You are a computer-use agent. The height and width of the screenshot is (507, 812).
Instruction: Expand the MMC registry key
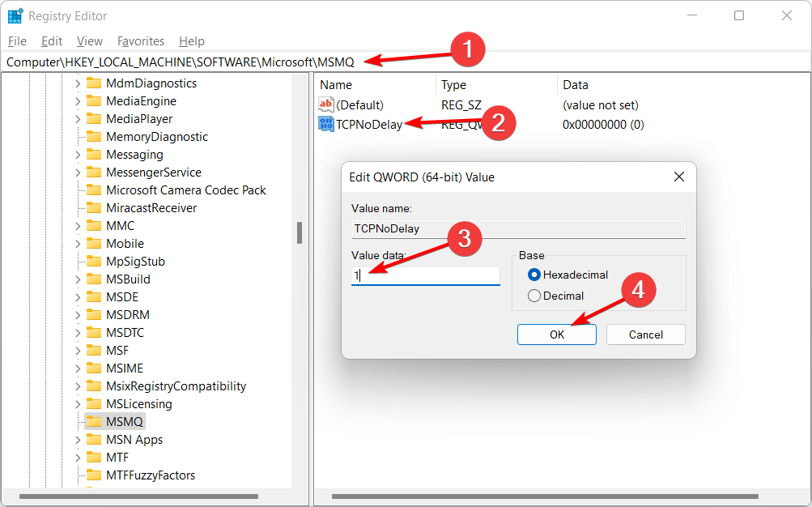click(x=77, y=225)
